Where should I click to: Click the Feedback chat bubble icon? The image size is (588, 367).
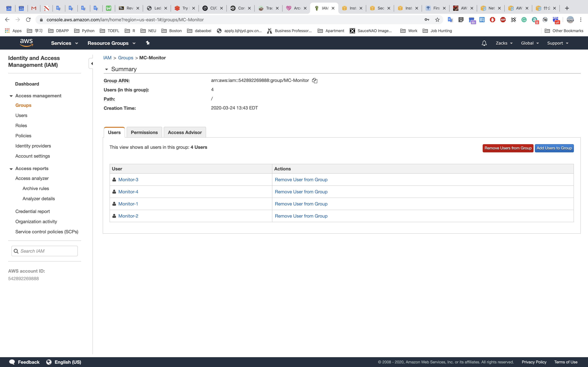pos(12,362)
